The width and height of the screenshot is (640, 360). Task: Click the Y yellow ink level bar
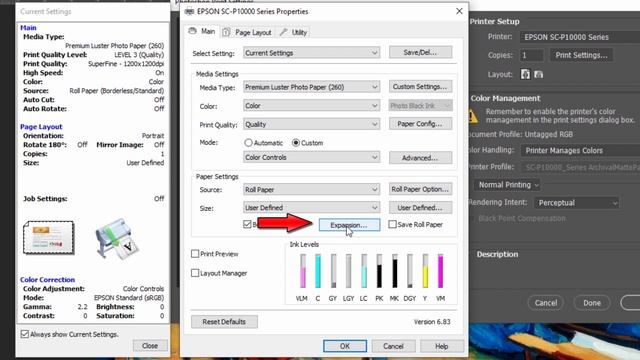tap(425, 271)
